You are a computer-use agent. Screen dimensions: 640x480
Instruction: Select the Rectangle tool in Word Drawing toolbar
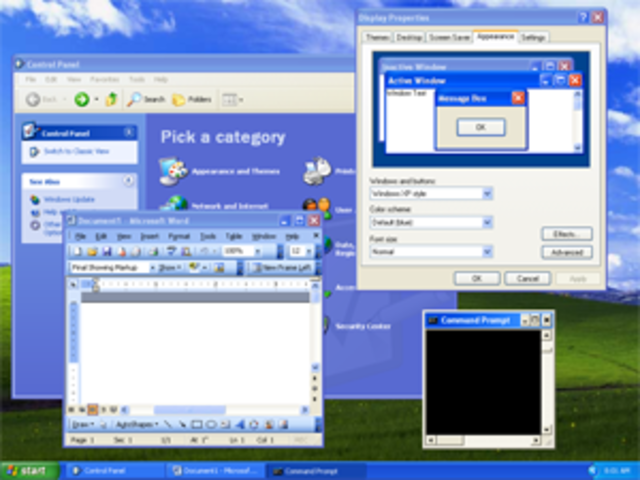(197, 424)
